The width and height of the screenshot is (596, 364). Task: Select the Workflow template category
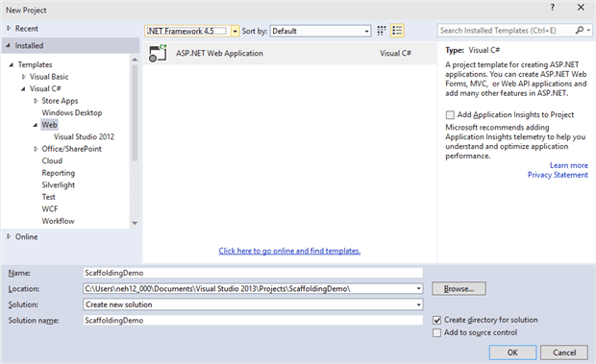pos(58,221)
